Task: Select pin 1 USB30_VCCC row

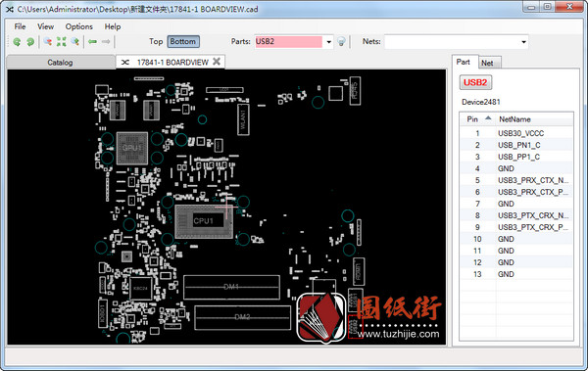Action: [x=516, y=133]
